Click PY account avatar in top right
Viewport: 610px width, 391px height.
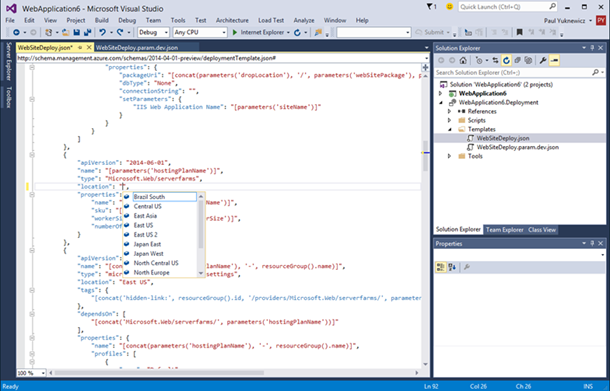(x=601, y=21)
